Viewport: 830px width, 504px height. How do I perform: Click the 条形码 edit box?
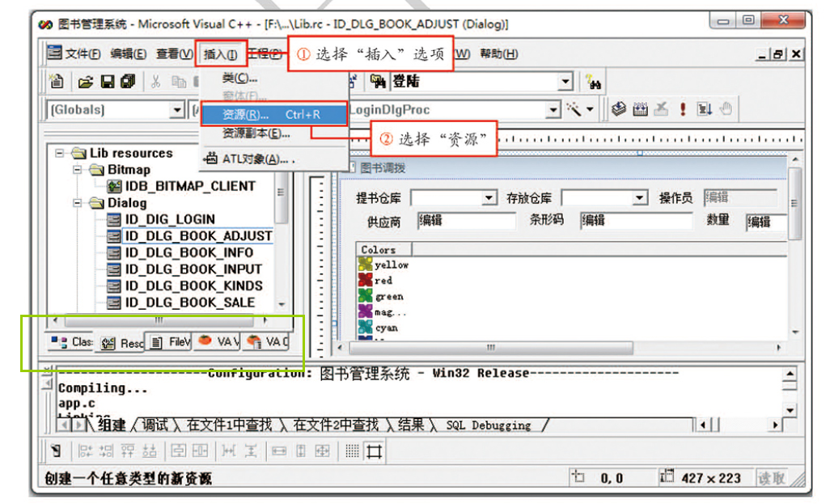coord(637,220)
